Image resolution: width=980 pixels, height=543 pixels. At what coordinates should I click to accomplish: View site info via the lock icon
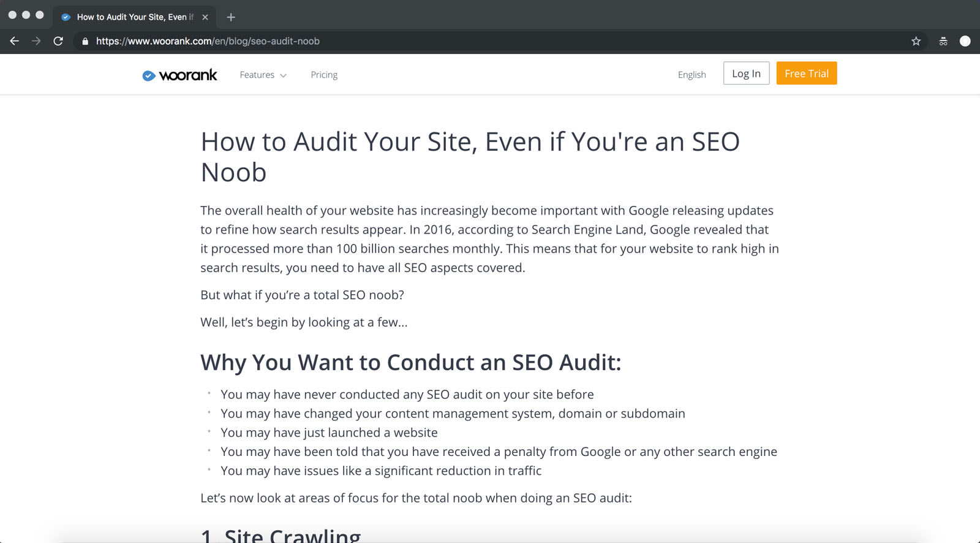pyautogui.click(x=85, y=41)
